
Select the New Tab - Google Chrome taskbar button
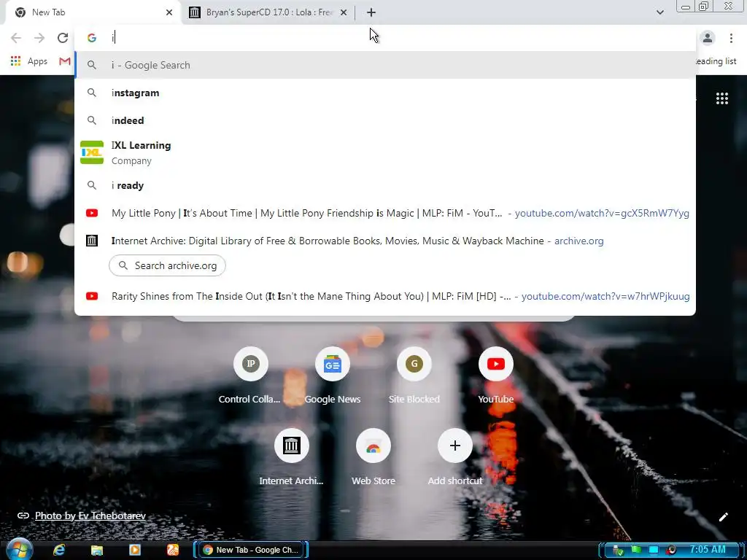pyautogui.click(x=251, y=550)
